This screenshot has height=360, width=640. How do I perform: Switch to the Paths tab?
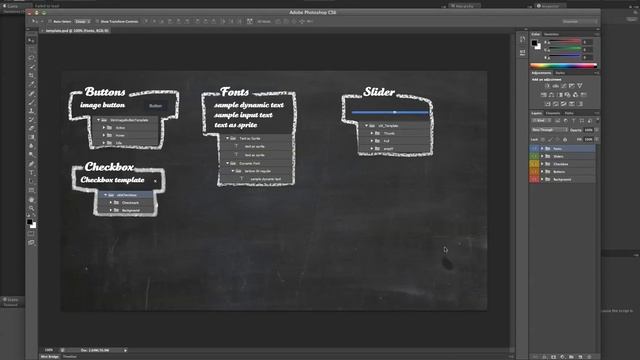click(x=569, y=113)
